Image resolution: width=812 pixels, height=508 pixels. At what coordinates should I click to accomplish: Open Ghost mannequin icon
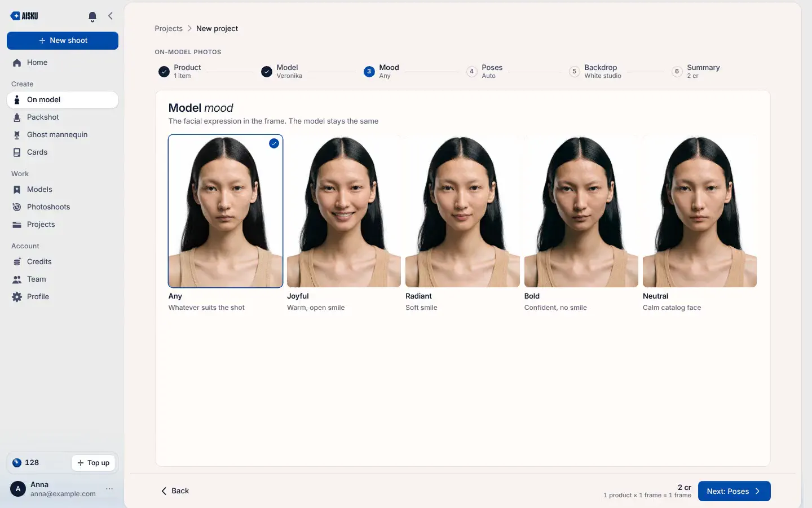coord(17,135)
